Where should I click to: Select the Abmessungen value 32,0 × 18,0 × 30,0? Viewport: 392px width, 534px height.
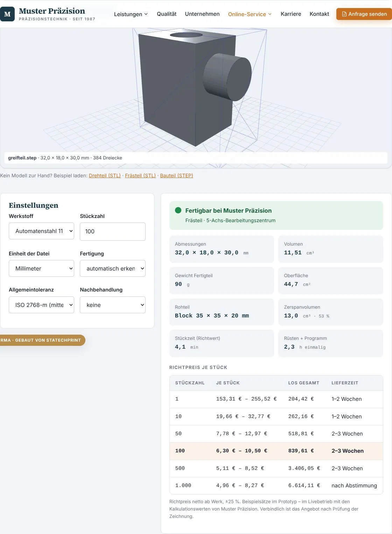tap(206, 253)
